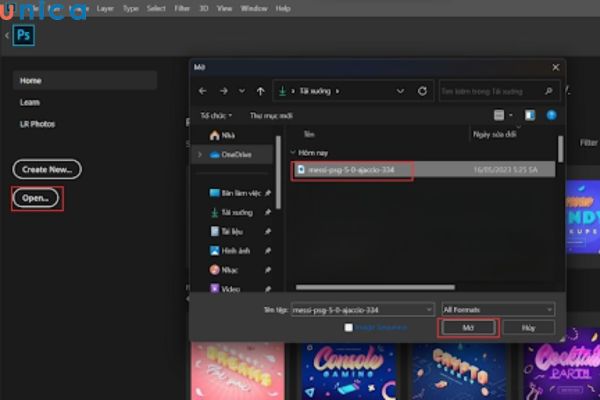Switch to the Learn tab
Viewport: 600px width, 400px height.
point(30,102)
